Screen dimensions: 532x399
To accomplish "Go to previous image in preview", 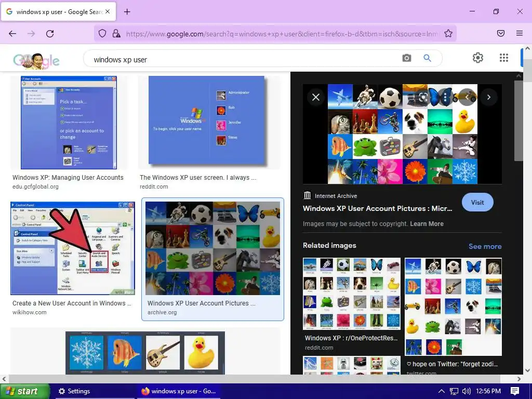I will pos(467,97).
